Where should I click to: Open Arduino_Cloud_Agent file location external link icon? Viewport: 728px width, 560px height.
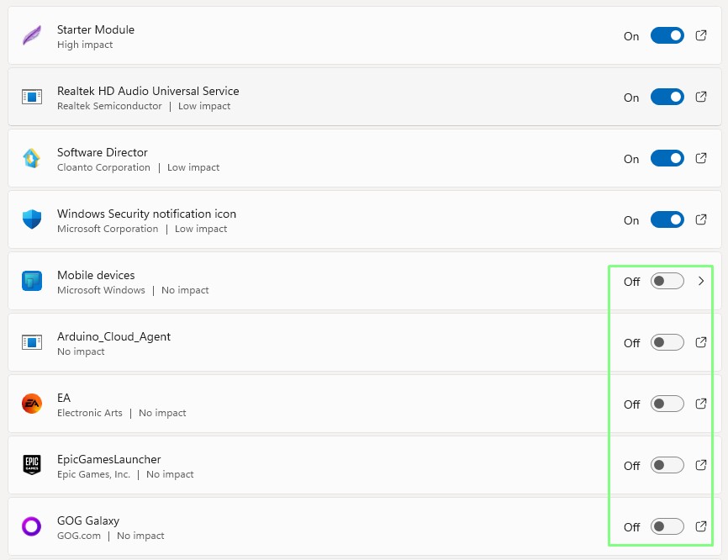tap(701, 342)
